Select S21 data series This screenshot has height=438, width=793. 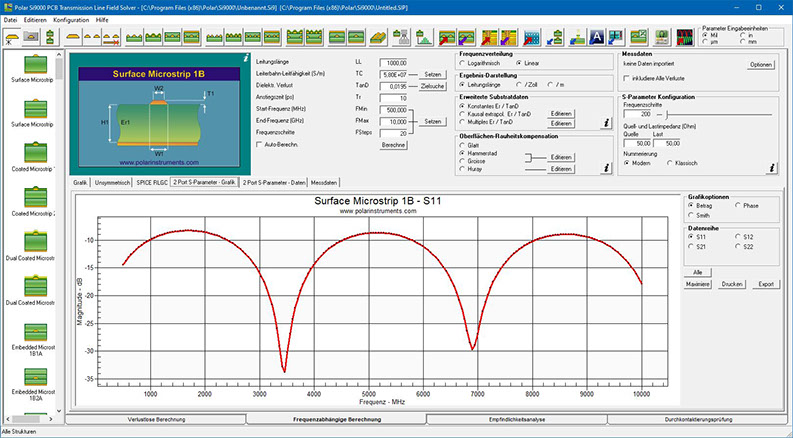pyautogui.click(x=693, y=245)
